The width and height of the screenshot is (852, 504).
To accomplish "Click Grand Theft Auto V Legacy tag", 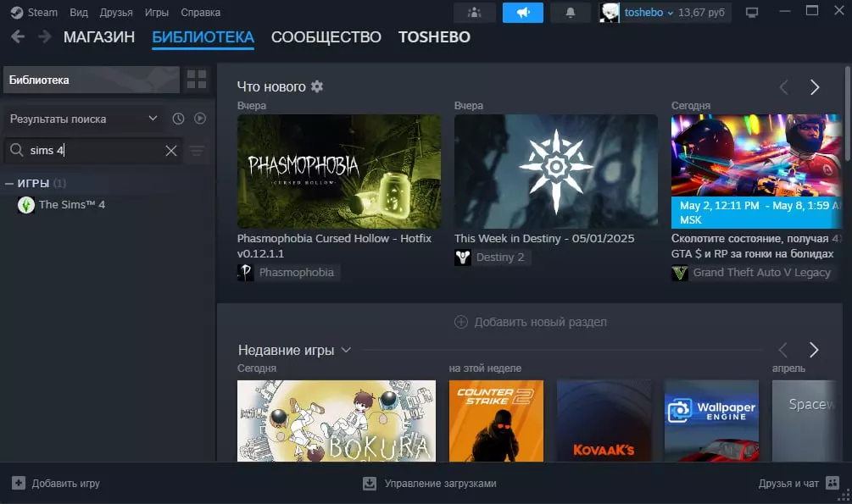I will tap(762, 272).
